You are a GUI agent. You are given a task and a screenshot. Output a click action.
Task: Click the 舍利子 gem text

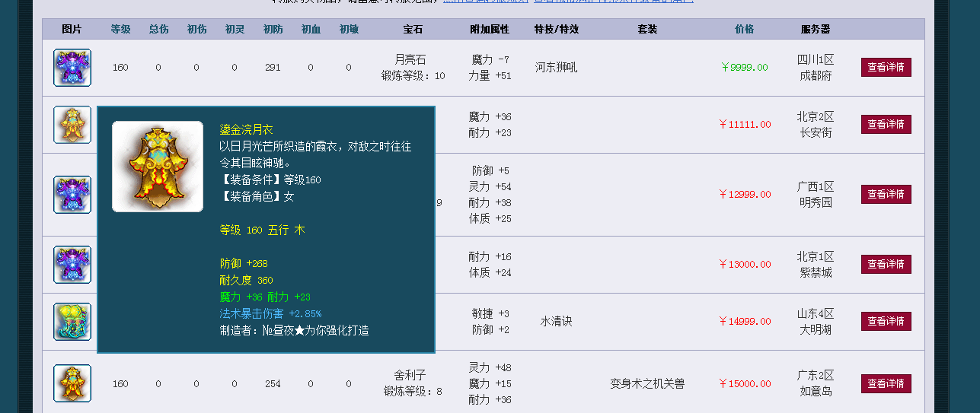pos(410,375)
